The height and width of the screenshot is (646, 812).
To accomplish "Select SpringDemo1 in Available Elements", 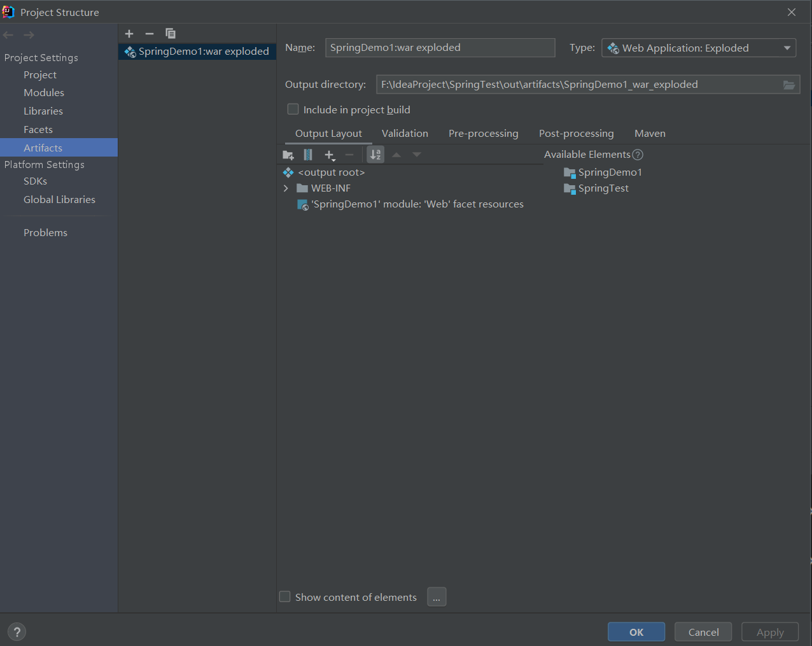I will tap(603, 172).
